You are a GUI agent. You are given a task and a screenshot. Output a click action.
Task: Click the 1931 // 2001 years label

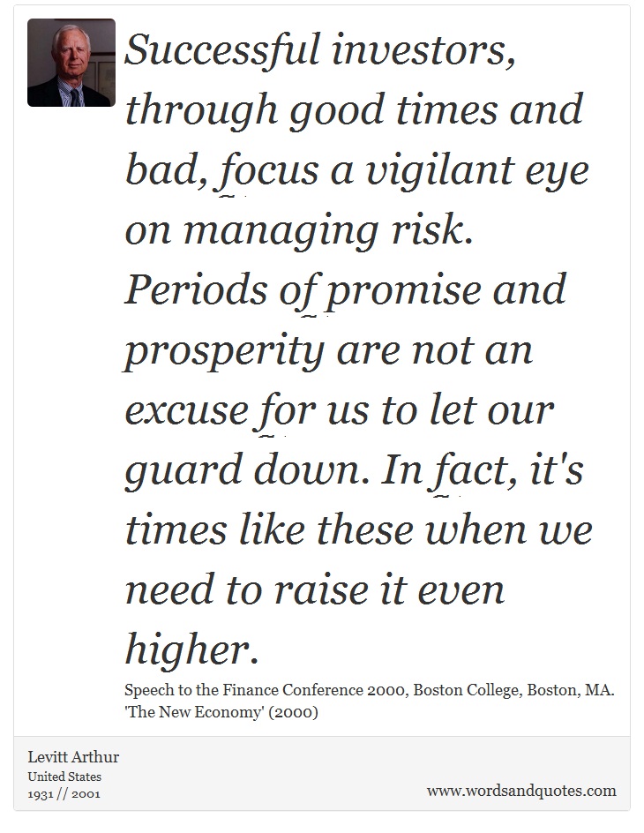click(x=64, y=793)
